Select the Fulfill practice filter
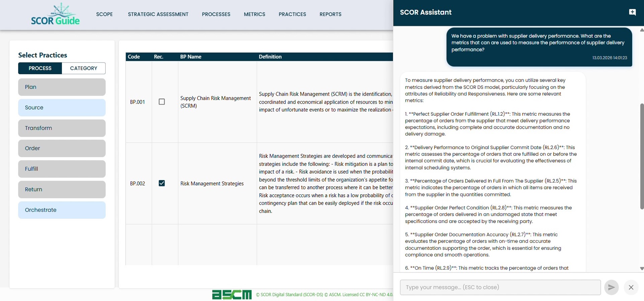 (x=62, y=169)
